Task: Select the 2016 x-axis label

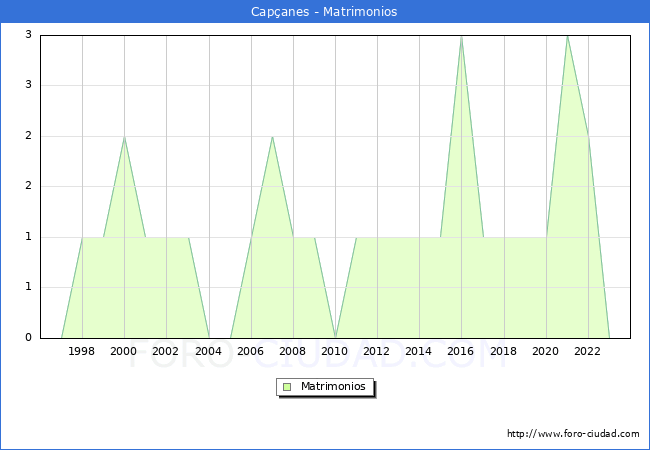Action: (461, 351)
